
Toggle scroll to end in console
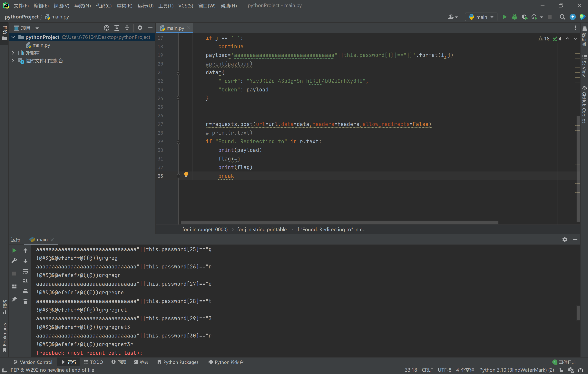pyautogui.click(x=25, y=281)
